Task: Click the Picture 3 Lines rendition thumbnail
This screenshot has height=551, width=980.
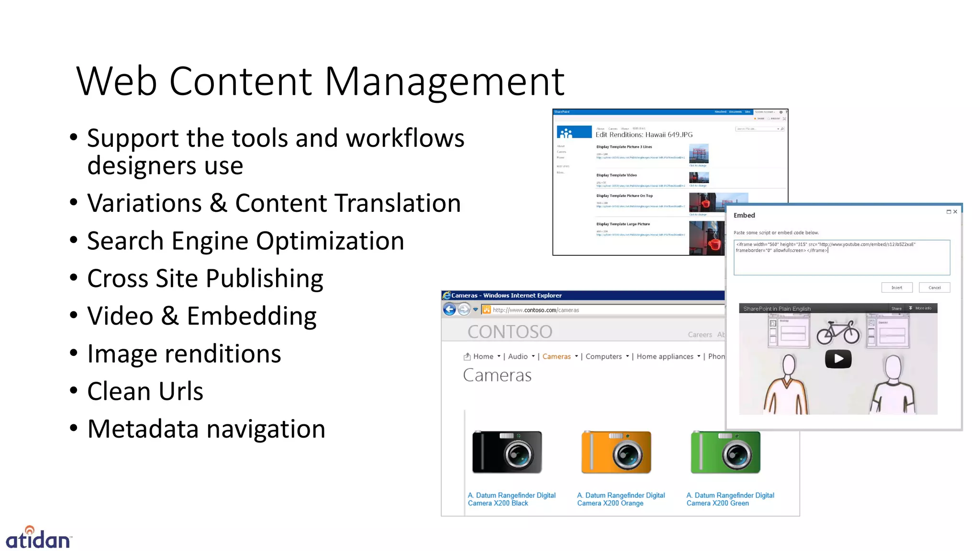Action: point(699,154)
